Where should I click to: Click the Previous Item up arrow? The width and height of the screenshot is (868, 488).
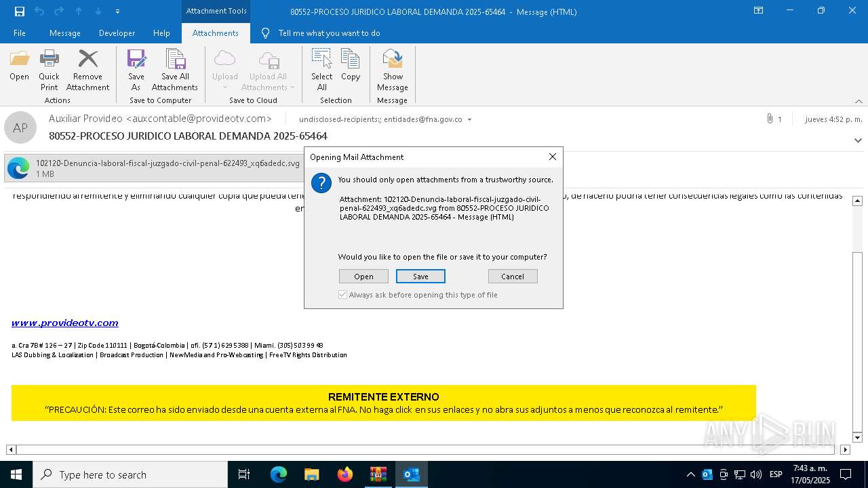[x=79, y=11]
